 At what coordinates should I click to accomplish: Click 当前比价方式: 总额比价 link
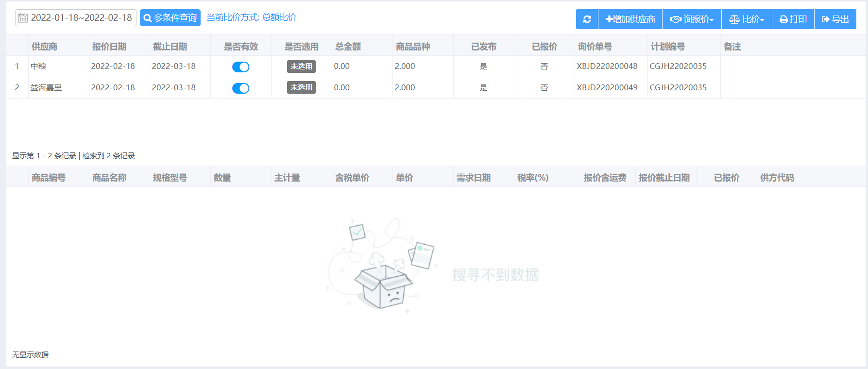click(x=251, y=17)
